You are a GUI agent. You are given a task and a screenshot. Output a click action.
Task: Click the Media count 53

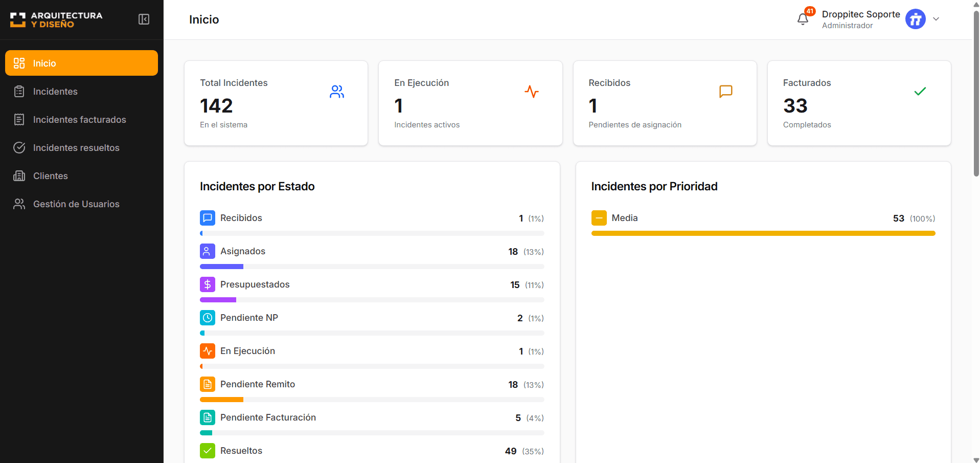click(x=899, y=218)
